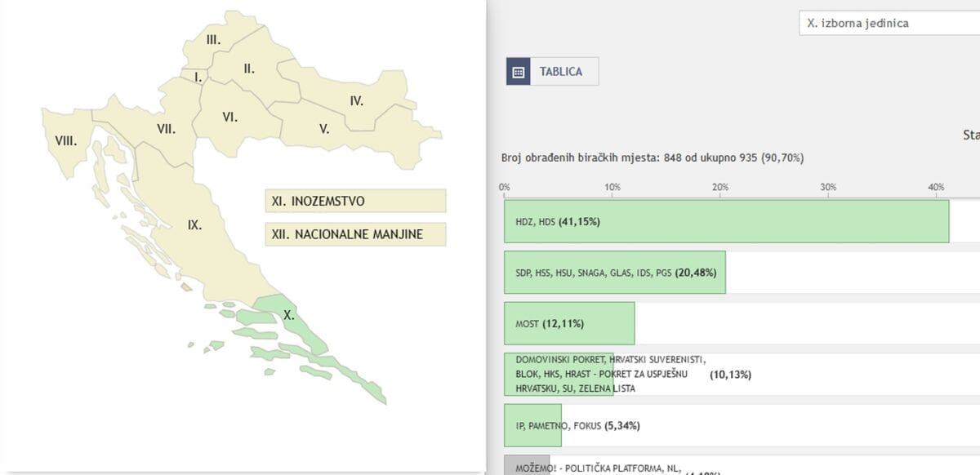Select the MOST 12,11% result bar
Viewport: 980px width, 475px height.
[569, 323]
